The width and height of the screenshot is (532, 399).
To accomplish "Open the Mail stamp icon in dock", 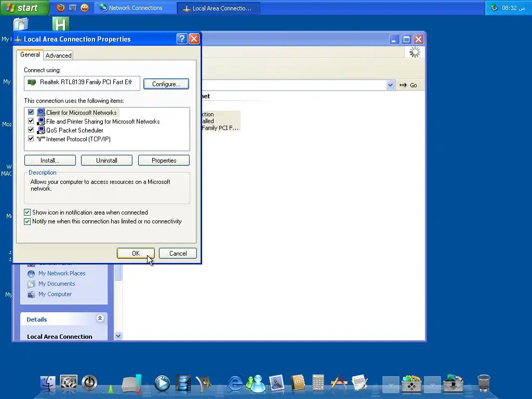I will coord(276,384).
